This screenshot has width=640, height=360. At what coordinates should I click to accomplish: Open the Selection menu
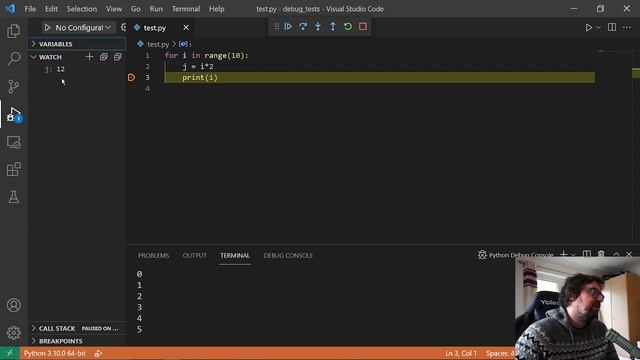point(82,9)
